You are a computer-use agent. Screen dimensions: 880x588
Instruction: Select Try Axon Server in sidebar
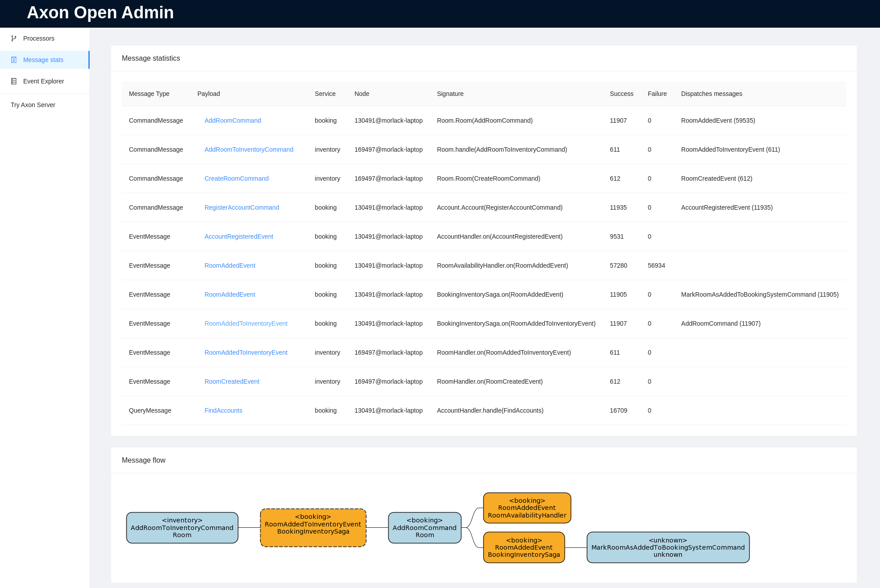[33, 105]
